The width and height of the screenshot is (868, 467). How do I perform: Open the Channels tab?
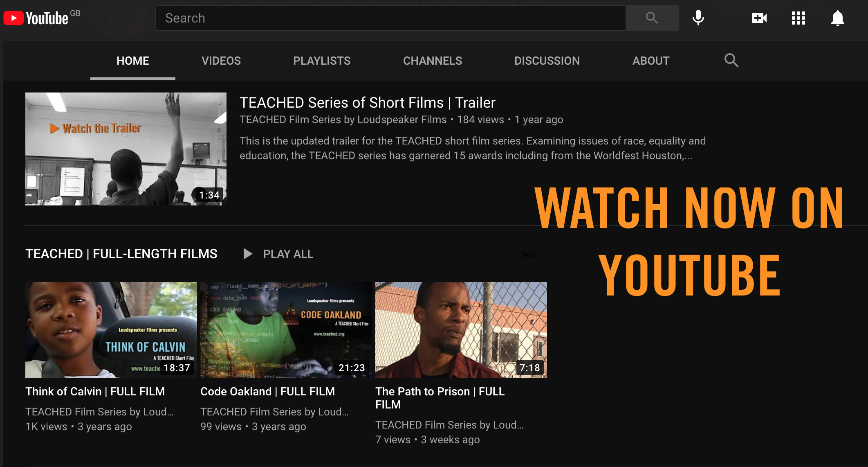point(433,61)
